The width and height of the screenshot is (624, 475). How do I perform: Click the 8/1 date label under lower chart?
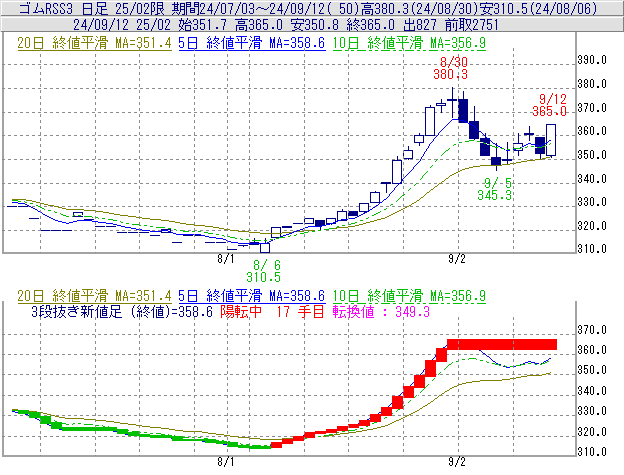click(226, 462)
